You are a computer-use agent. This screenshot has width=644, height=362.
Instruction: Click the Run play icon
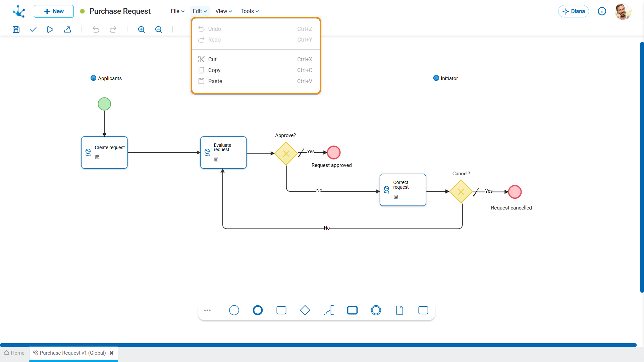50,29
